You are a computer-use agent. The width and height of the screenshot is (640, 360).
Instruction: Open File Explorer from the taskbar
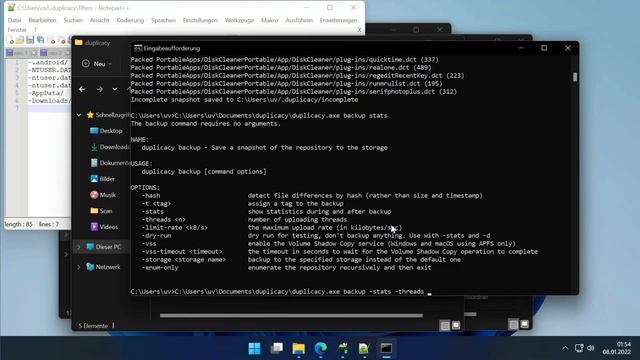(299, 349)
